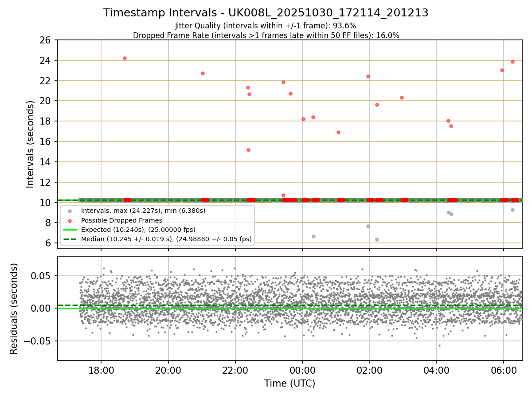Click the "06:00" x-axis tick label
532x399 pixels.
(x=504, y=370)
